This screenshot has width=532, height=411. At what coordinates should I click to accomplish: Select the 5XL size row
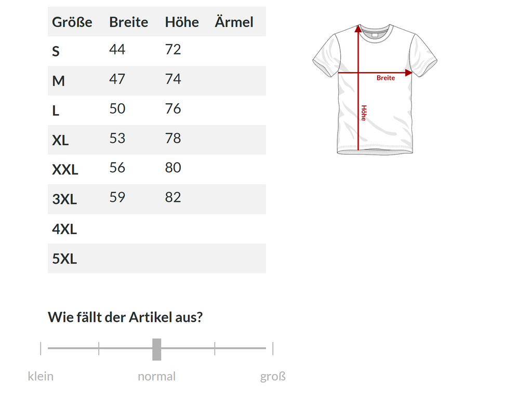coord(157,258)
